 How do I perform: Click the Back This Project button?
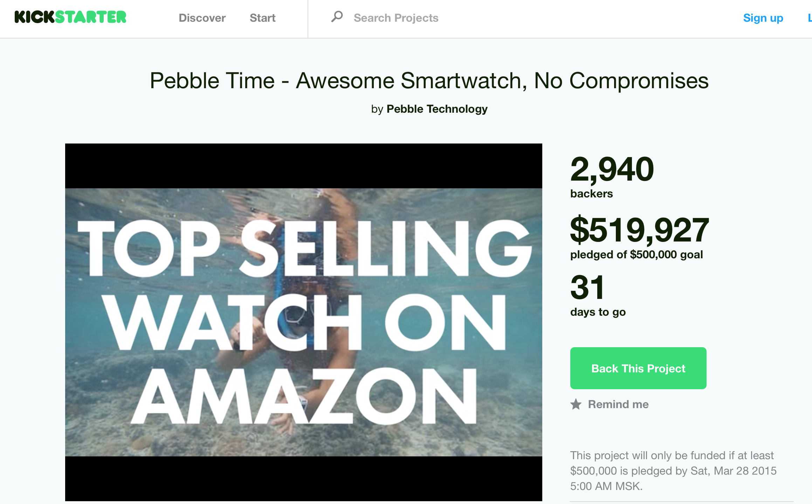(638, 368)
